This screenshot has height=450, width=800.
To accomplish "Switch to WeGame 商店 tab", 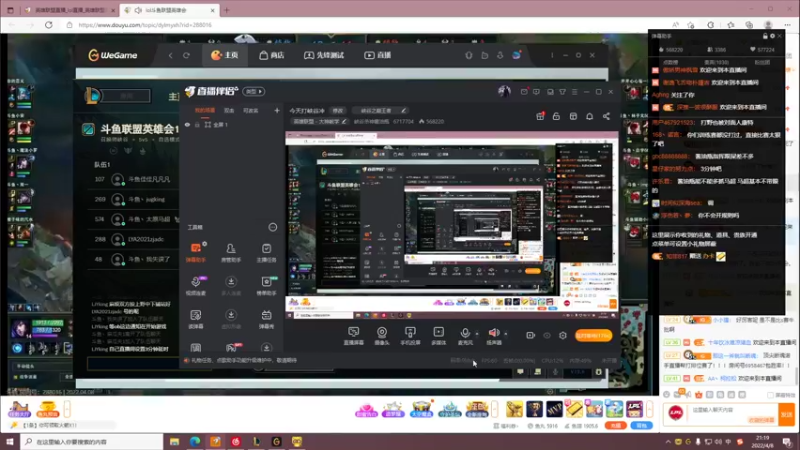I will (x=271, y=55).
